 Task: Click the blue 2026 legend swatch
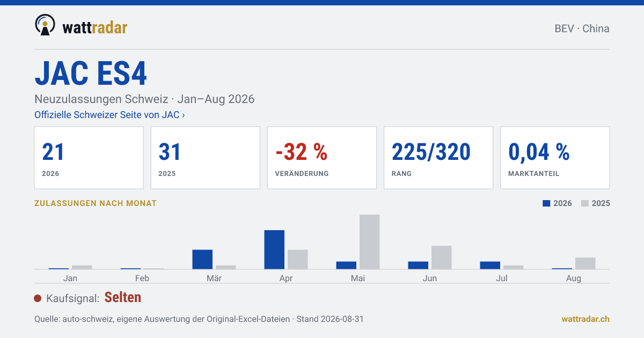[x=547, y=203]
